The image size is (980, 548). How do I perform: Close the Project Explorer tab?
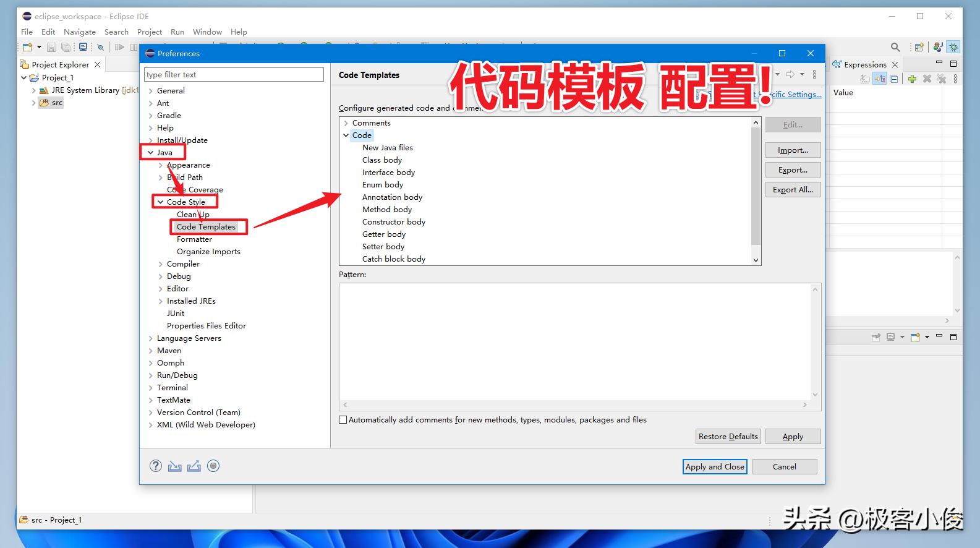click(x=97, y=64)
